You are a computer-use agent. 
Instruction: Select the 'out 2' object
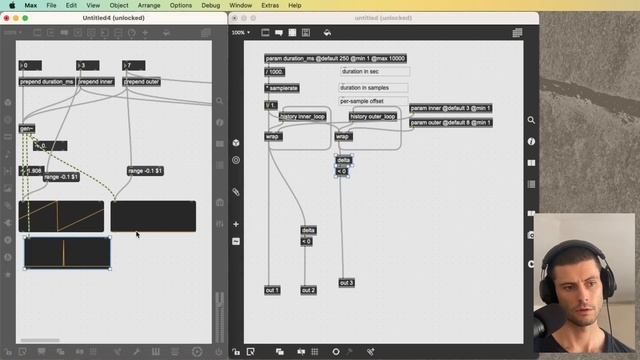pyautogui.click(x=309, y=291)
